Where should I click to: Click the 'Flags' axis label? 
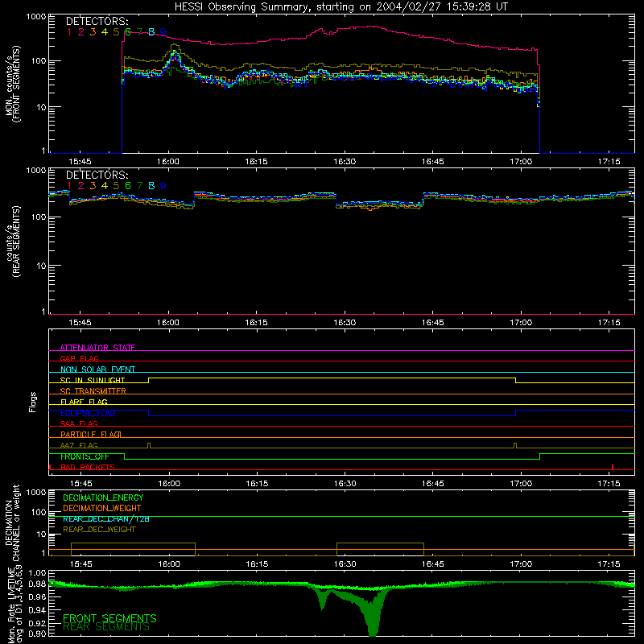tap(32, 402)
